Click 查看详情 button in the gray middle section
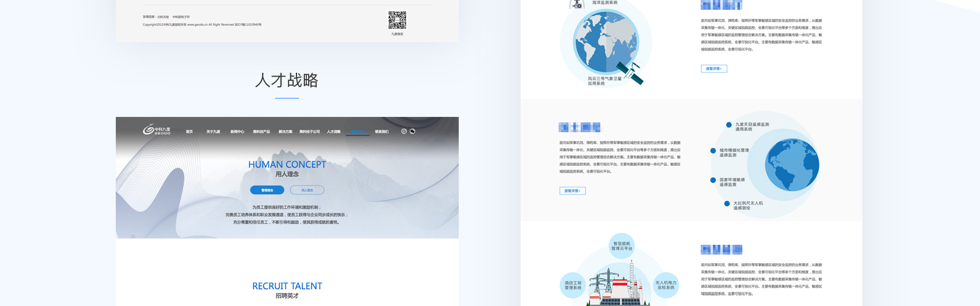This screenshot has height=306, width=980. (x=572, y=191)
